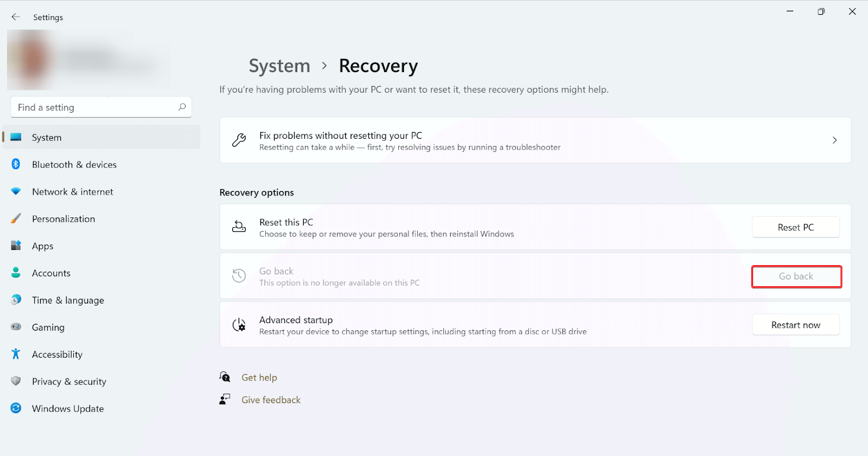Screen dimensions: 868x456
Task: Select the Apps icon in sidebar
Action: (16, 246)
